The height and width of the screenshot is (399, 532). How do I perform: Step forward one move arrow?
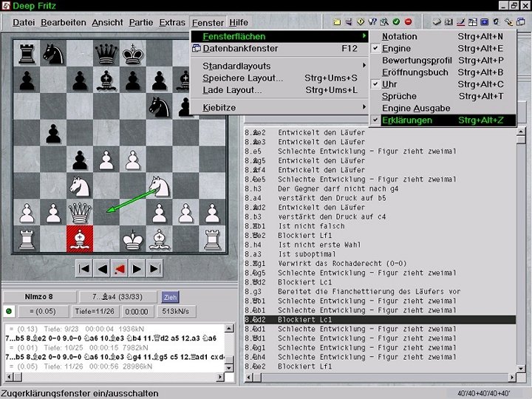(x=137, y=269)
